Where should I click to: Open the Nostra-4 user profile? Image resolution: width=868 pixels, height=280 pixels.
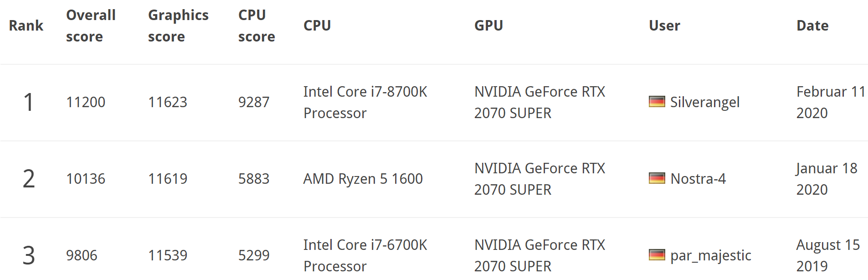tap(698, 179)
